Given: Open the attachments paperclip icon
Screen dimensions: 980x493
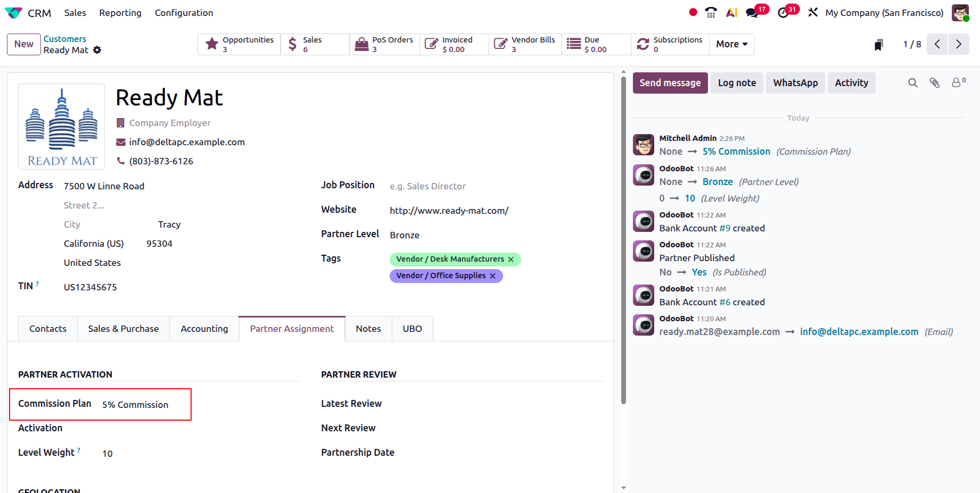Looking at the screenshot, I should point(935,83).
